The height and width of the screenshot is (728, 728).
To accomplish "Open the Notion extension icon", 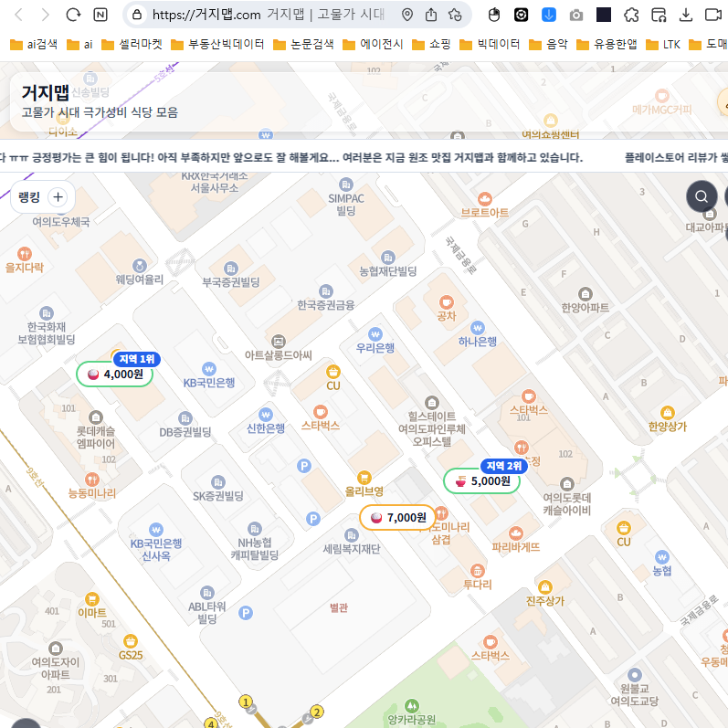I will (x=100, y=15).
